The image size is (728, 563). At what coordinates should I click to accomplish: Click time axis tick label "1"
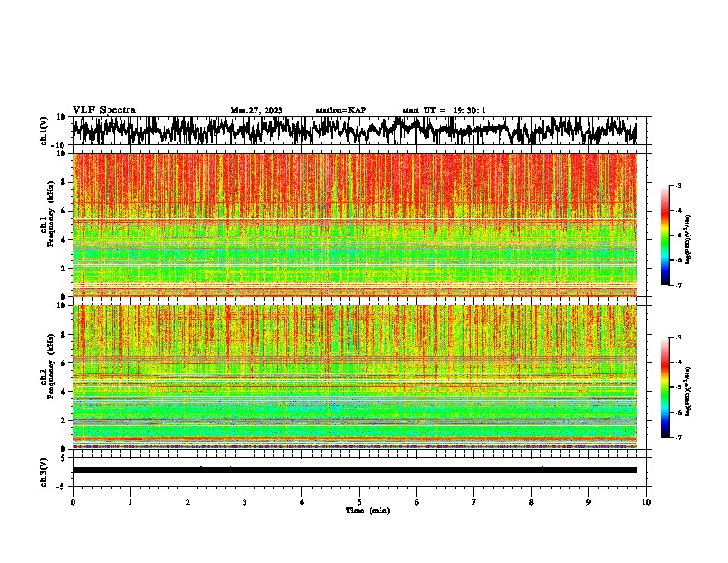click(x=130, y=502)
